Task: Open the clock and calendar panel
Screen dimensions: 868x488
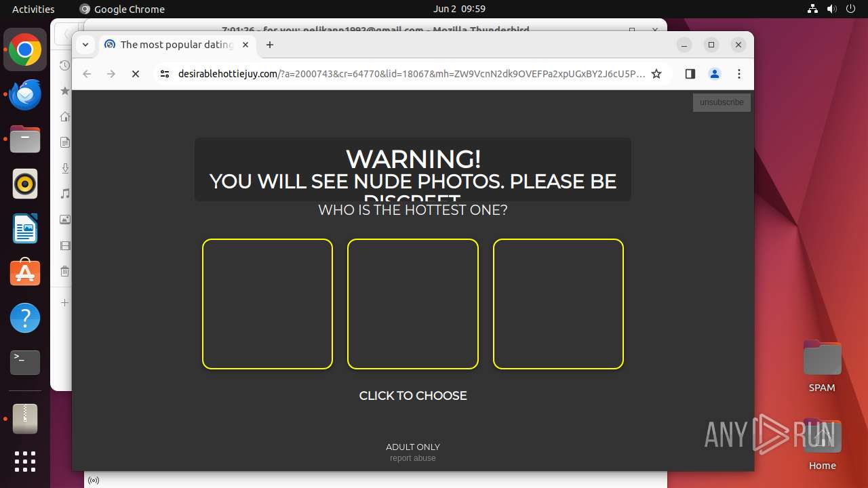Action: coord(459,9)
